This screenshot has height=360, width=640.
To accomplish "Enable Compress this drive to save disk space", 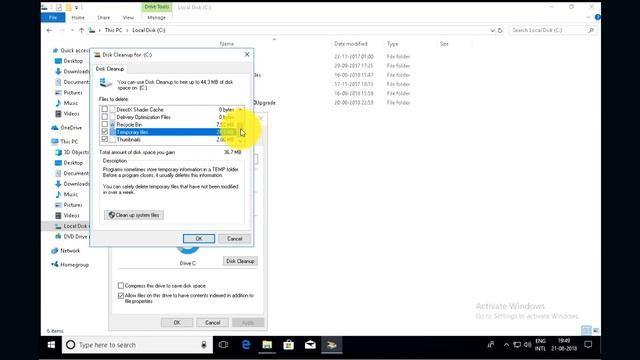I will (x=121, y=285).
